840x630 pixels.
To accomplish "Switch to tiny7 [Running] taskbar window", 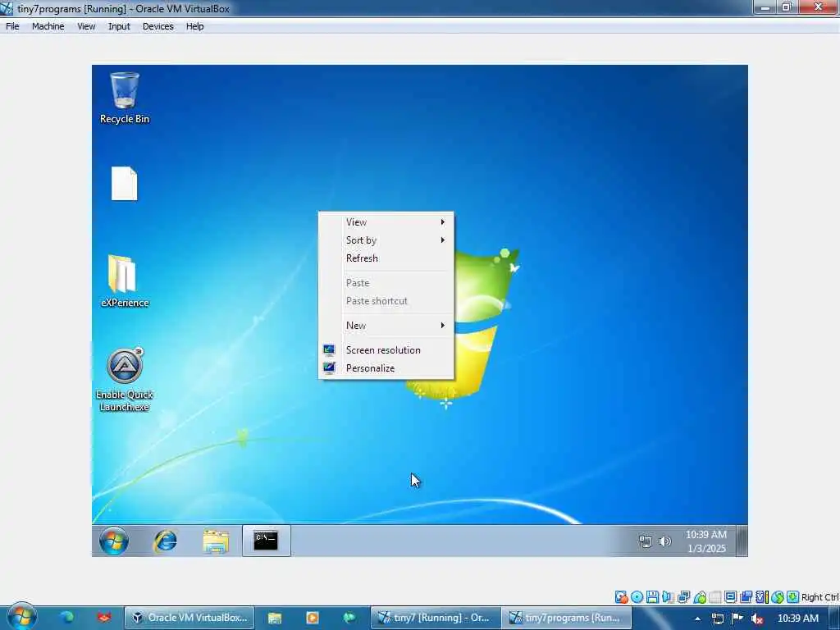I will (436, 618).
